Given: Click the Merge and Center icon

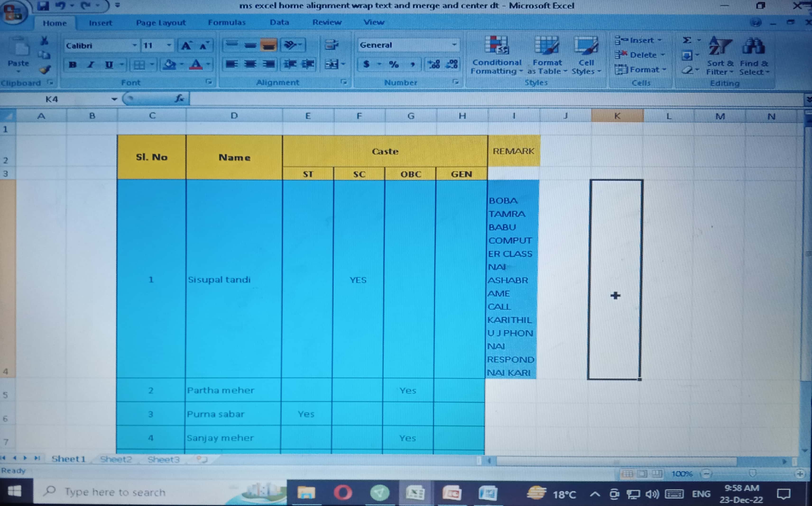Looking at the screenshot, I should pyautogui.click(x=332, y=64).
